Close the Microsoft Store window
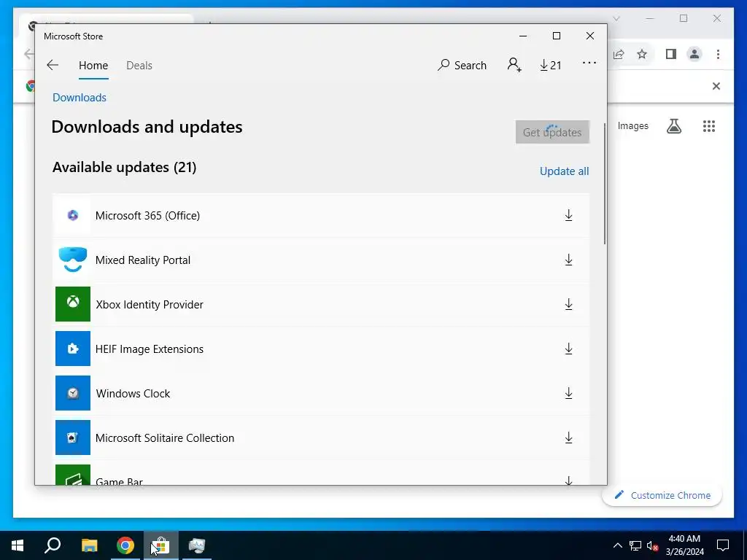Image resolution: width=747 pixels, height=560 pixels. coord(589,36)
